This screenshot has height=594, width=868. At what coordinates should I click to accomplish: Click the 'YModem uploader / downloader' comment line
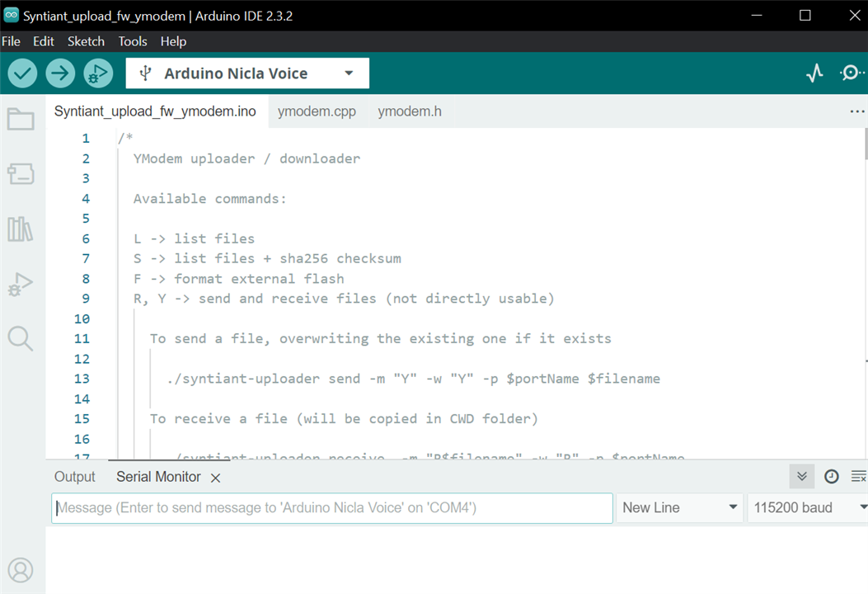pos(247,159)
